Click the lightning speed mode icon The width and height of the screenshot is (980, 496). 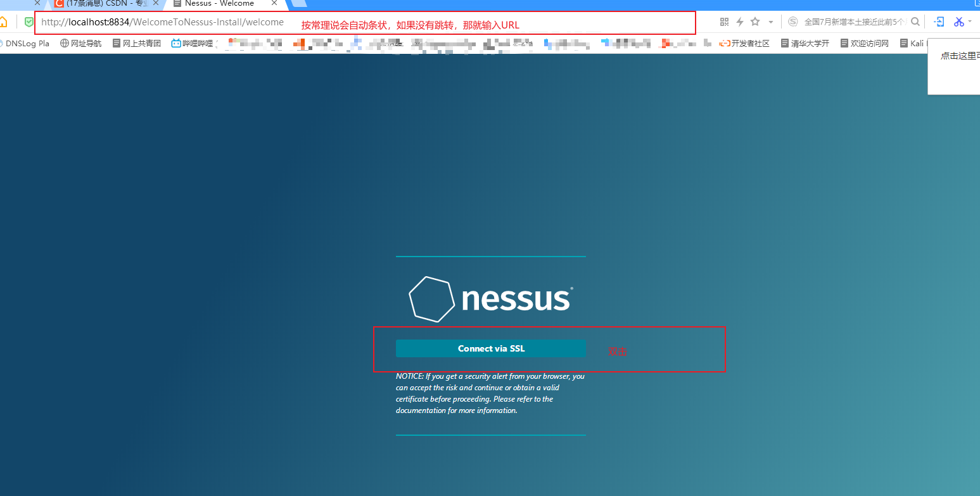pos(740,22)
